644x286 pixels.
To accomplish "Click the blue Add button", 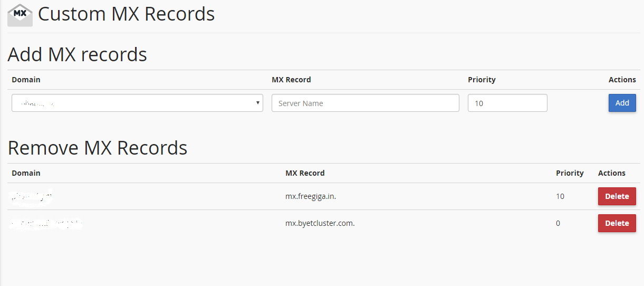I will click(x=622, y=103).
